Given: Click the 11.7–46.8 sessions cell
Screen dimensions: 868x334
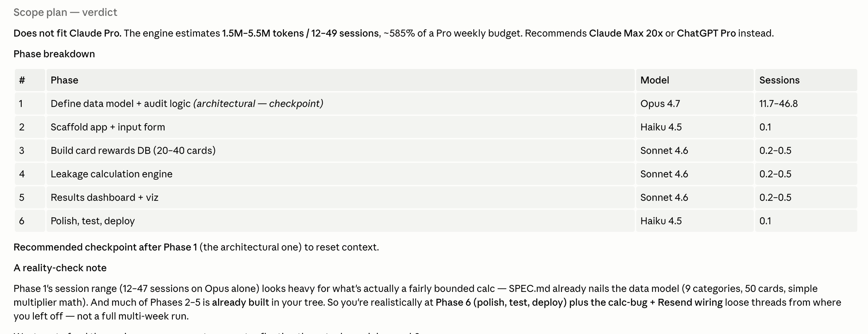Looking at the screenshot, I should 806,104.
